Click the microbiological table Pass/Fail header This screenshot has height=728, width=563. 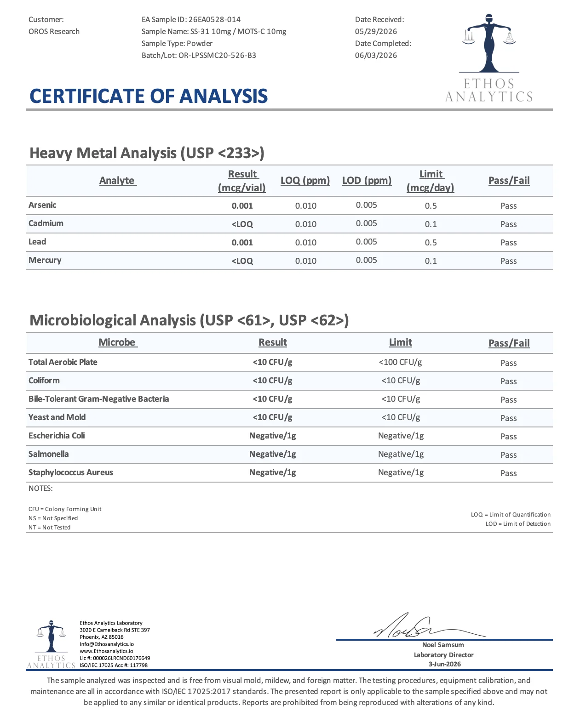(509, 343)
